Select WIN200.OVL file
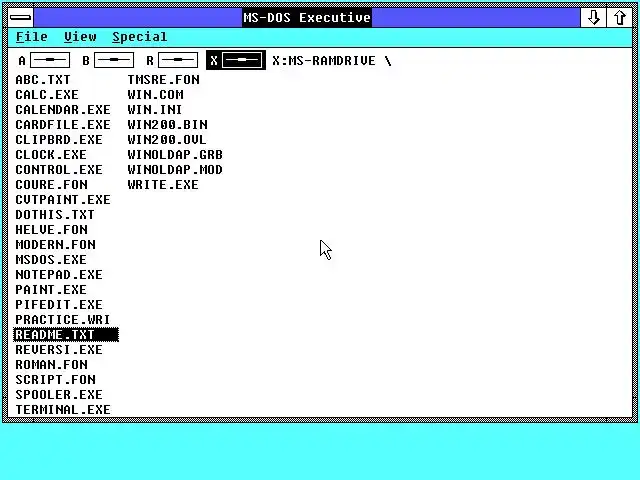This screenshot has height=480, width=640. [x=167, y=140]
